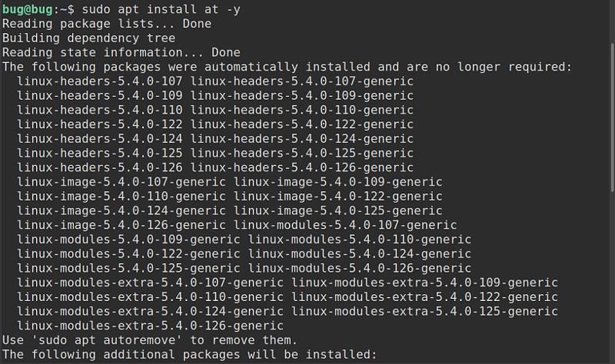This screenshot has width=615, height=364.
Task: Click 'linux-image-5.4.0-122-generic' package name
Action: pyautogui.click(x=338, y=197)
